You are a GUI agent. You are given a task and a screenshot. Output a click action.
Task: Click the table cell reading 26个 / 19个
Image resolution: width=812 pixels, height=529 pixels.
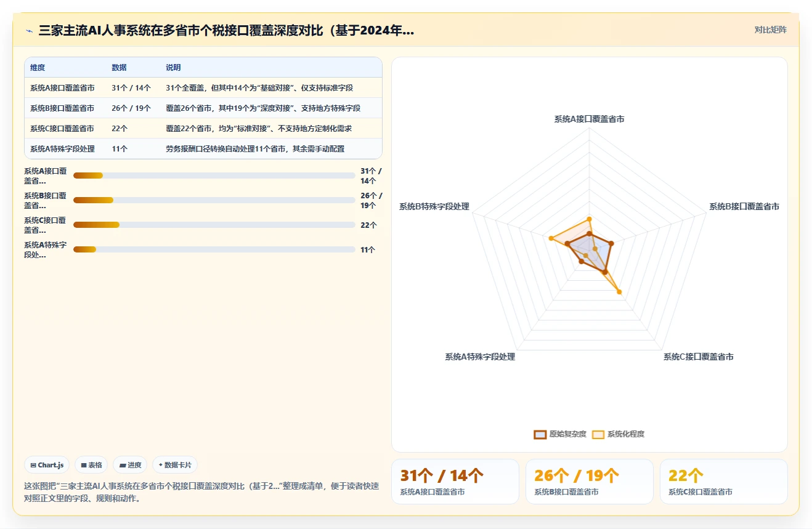[131, 108]
